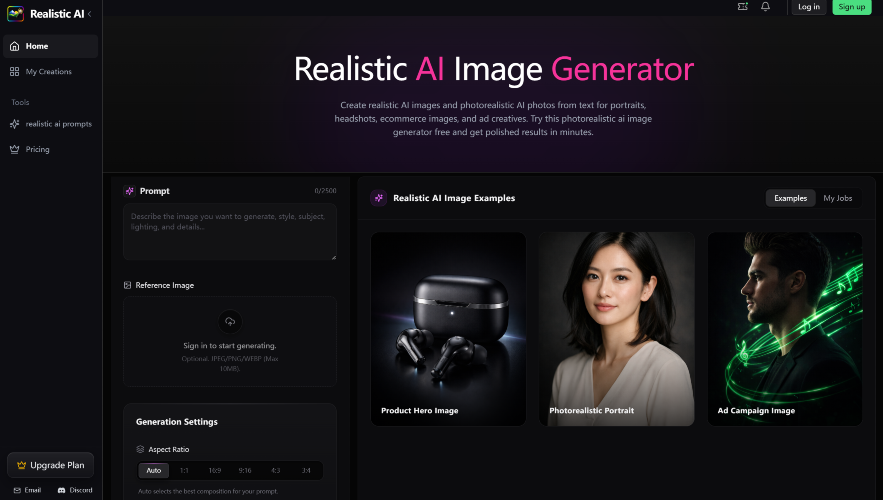Select the Auto aspect ratio
Screen dimensions: 883x500
coord(154,470)
